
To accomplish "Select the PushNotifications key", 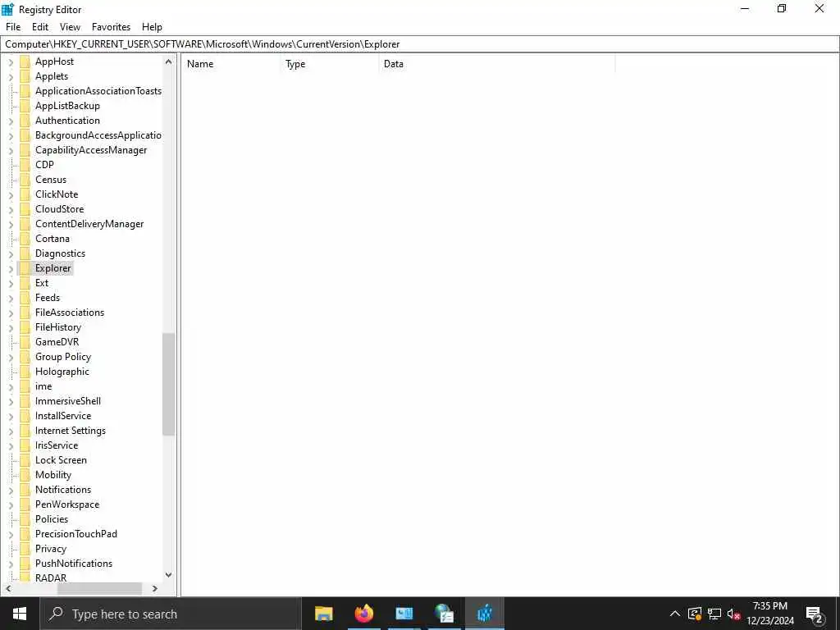I will [x=73, y=563].
